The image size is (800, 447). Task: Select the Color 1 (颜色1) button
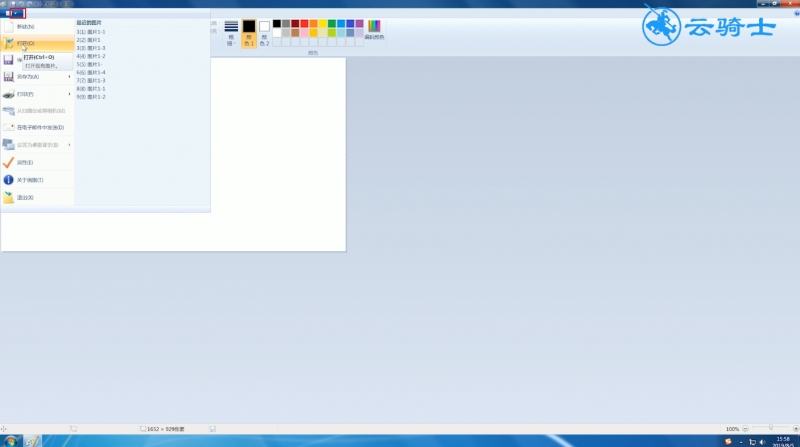tap(249, 33)
